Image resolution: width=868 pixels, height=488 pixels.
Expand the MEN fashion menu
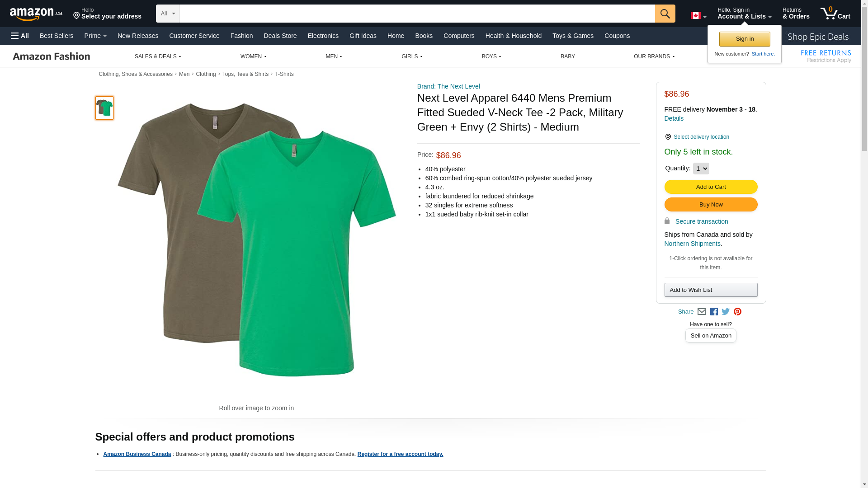pos(334,56)
